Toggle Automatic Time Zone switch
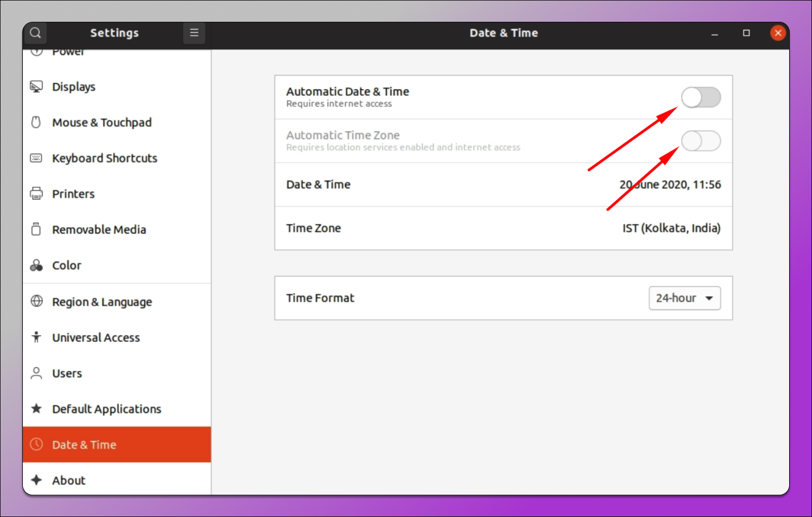The width and height of the screenshot is (812, 517). (x=700, y=141)
